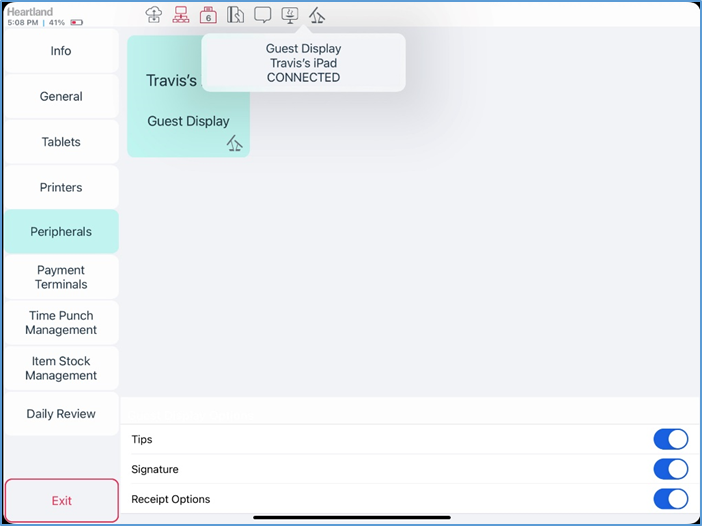Tap the guest display icon on Travis's tile
702x526 pixels.
(x=234, y=144)
